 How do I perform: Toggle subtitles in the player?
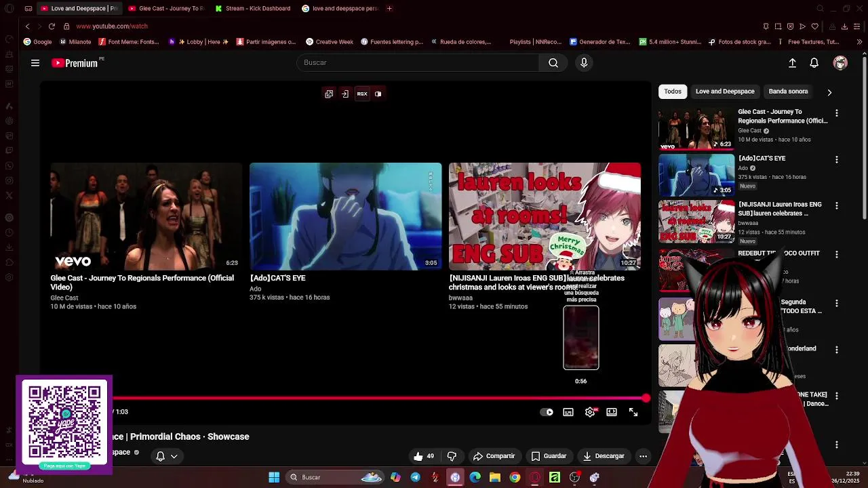[x=568, y=412]
